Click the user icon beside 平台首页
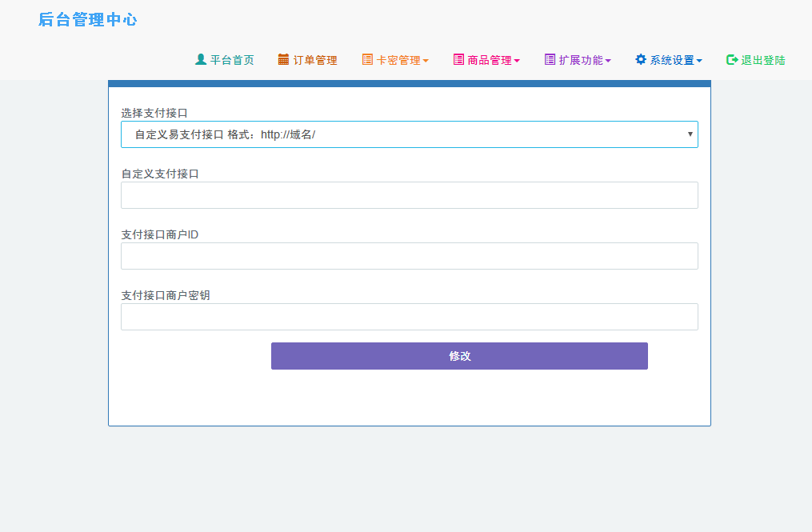812x532 pixels. 201,59
